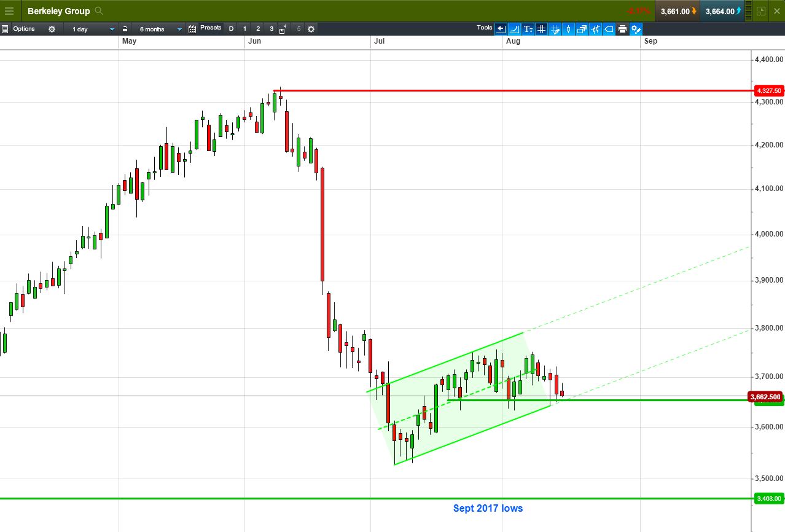This screenshot has width=785, height=532.
Task: Toggle the price label tag tool
Action: (609, 29)
